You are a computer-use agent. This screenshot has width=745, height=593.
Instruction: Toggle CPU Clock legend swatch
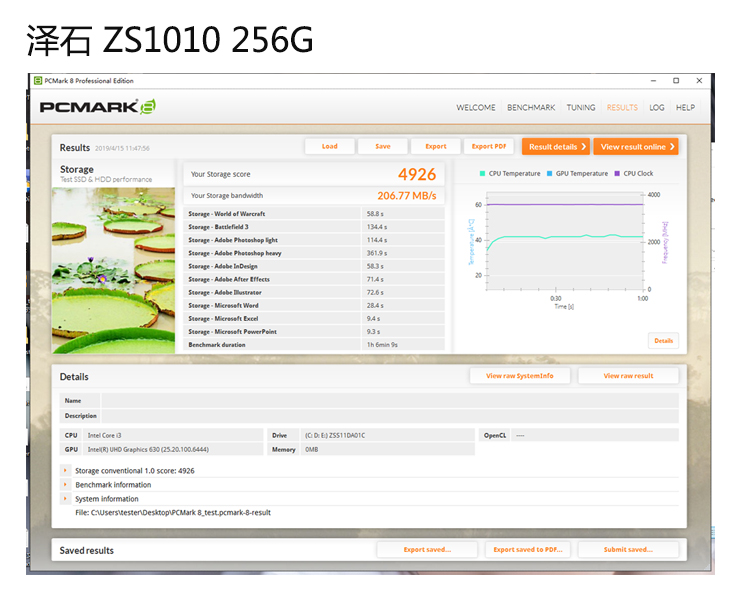click(x=617, y=173)
